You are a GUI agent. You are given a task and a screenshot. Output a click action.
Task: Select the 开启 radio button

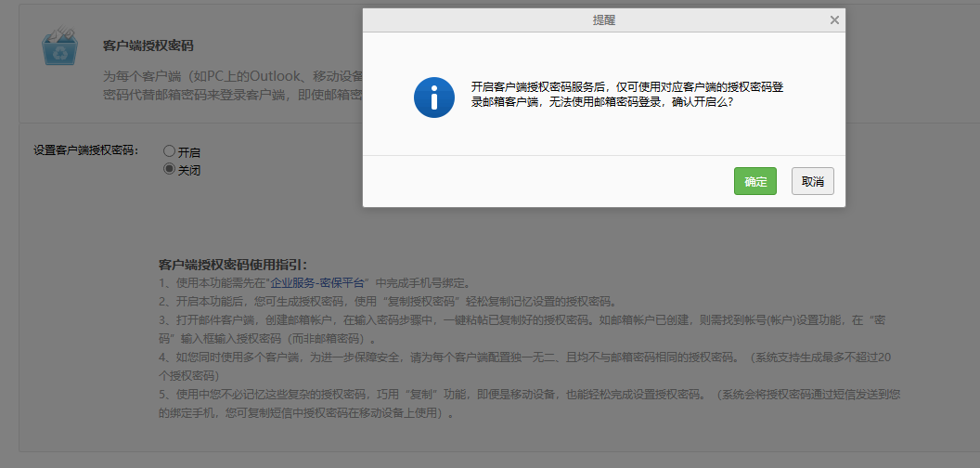169,151
